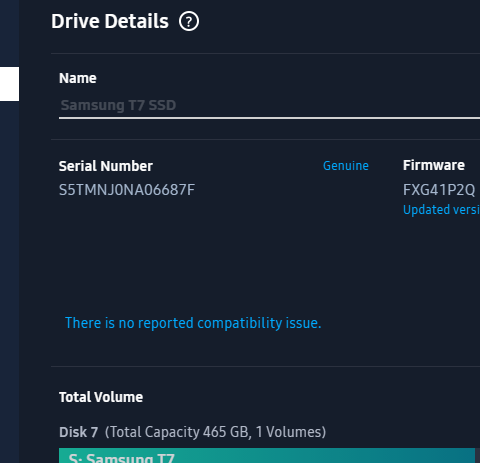Viewport: 480px width, 463px height.
Task: Open the Drive Details help icon
Action: 189,22
